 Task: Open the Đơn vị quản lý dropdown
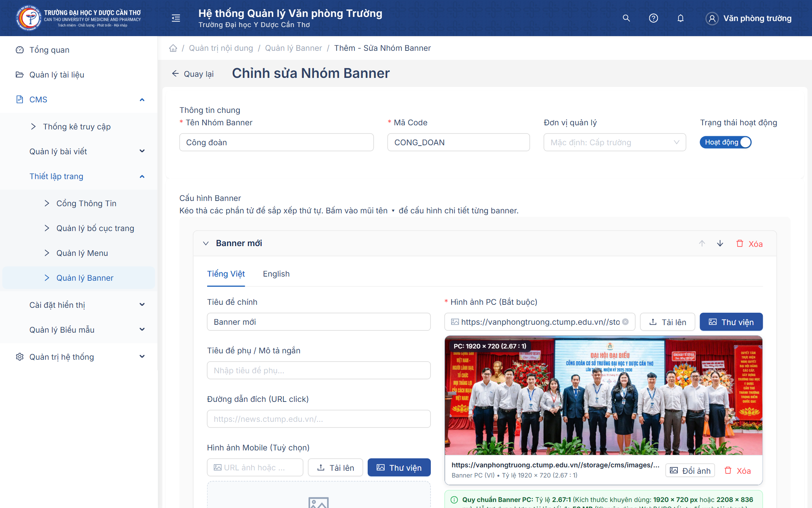615,142
